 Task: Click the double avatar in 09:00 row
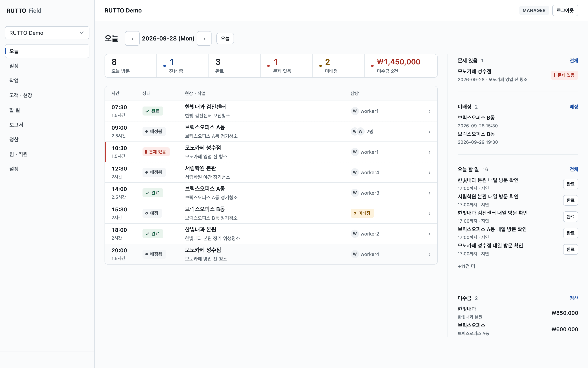[x=357, y=131]
